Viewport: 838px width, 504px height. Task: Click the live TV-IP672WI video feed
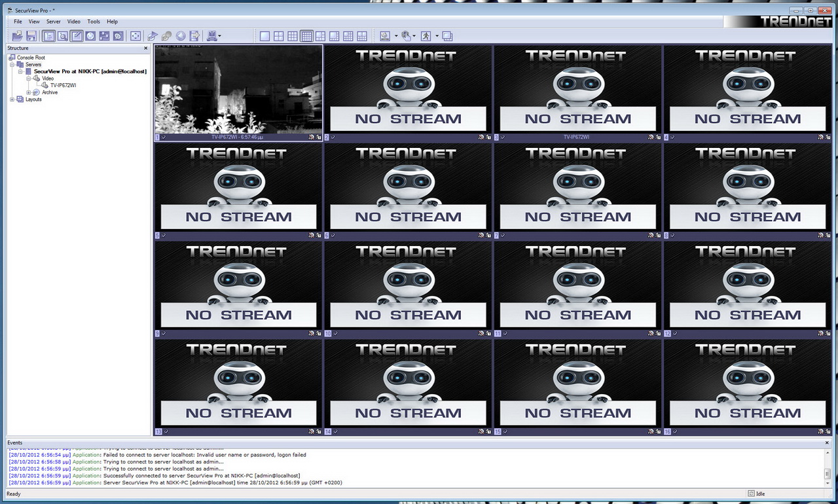tap(238, 89)
